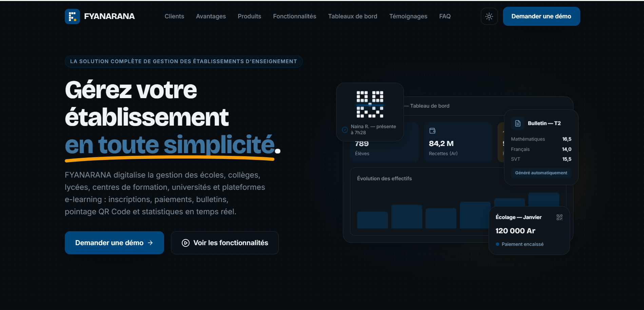Screen dimensions: 644x310
Task: Click the '789' students value
Action: (362, 144)
